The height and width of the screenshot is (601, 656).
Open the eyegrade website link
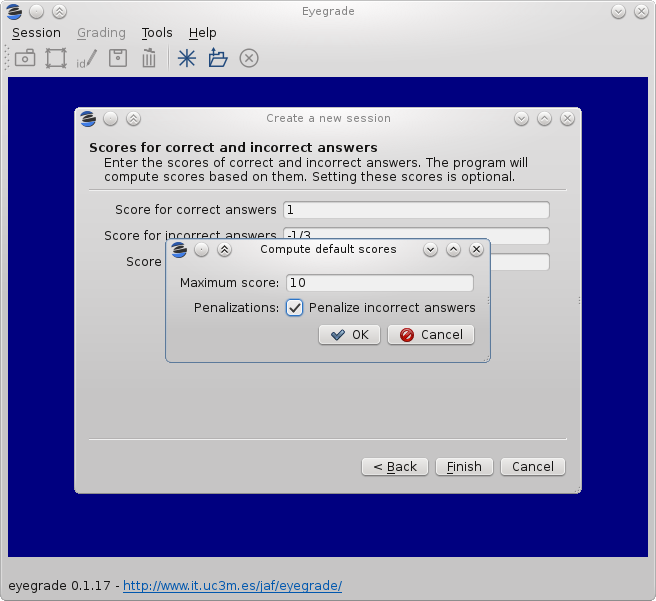233,586
